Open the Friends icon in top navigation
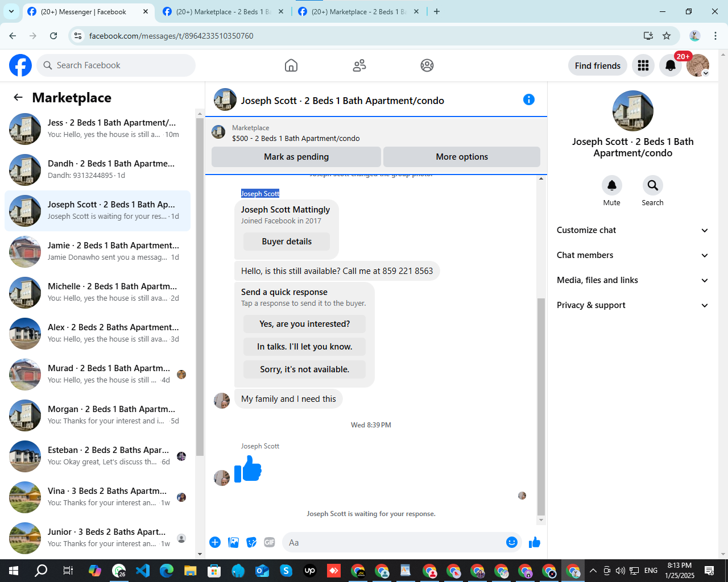Image resolution: width=728 pixels, height=582 pixels. pyautogui.click(x=359, y=65)
